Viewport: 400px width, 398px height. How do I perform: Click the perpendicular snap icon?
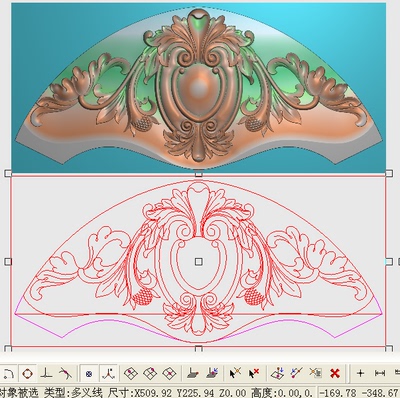(x=46, y=373)
